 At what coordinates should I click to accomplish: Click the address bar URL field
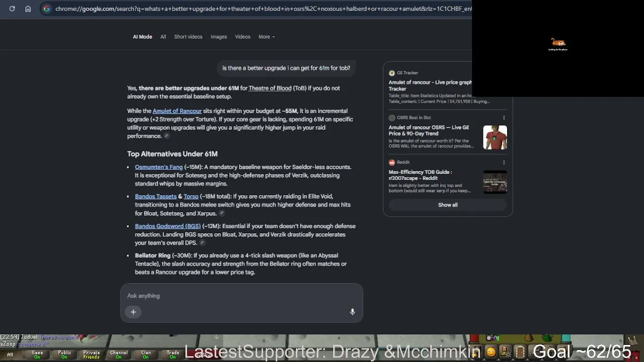tap(263, 9)
